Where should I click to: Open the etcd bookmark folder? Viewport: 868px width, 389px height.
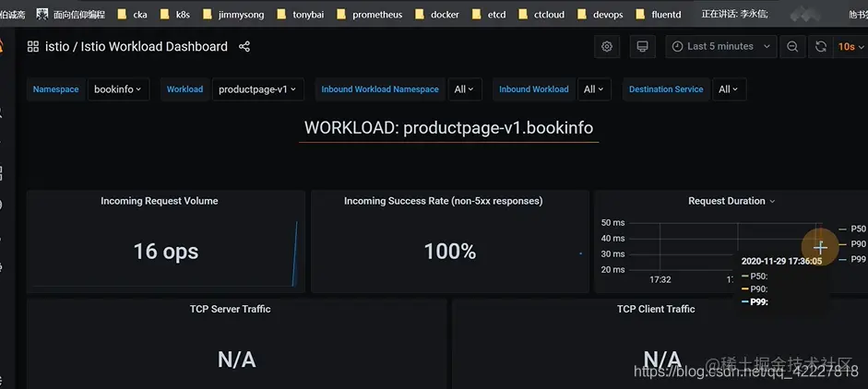point(490,15)
